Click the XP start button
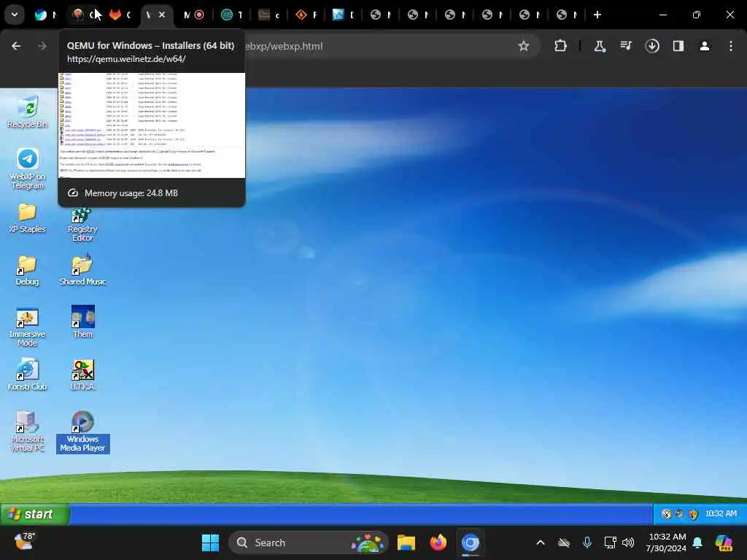Screen dimensions: 747x560 coord(35,514)
